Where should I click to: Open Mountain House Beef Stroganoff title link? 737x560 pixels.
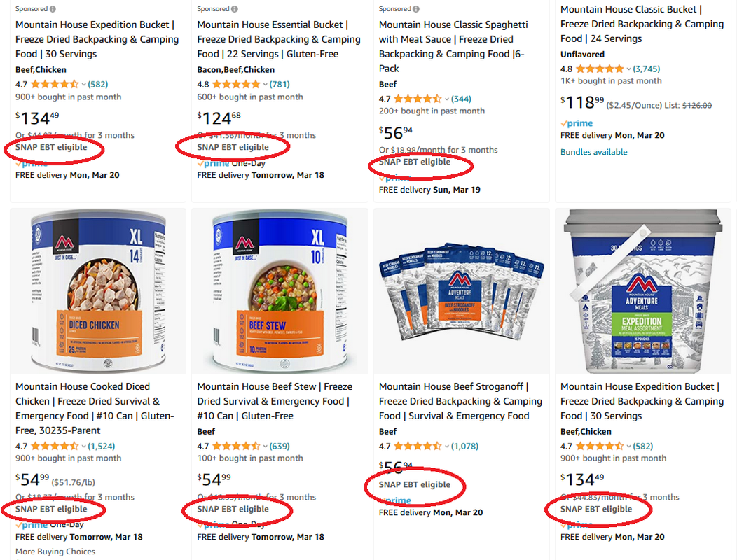click(460, 401)
